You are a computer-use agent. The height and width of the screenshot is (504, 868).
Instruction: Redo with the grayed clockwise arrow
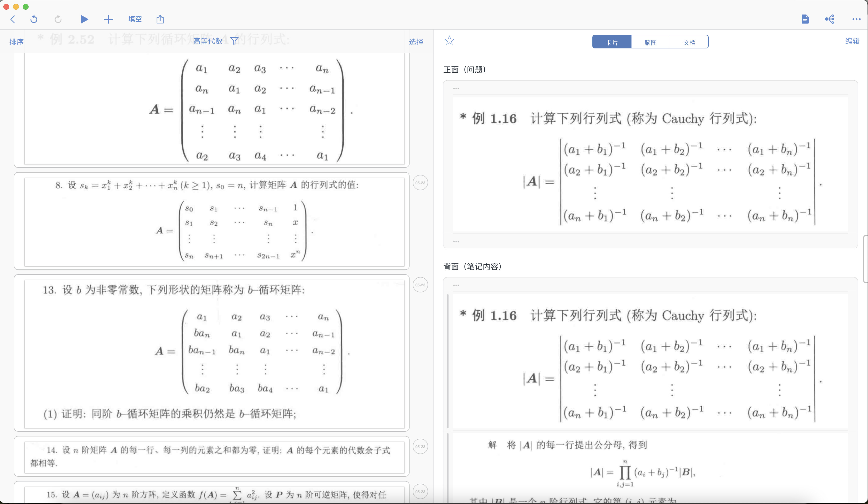[58, 19]
